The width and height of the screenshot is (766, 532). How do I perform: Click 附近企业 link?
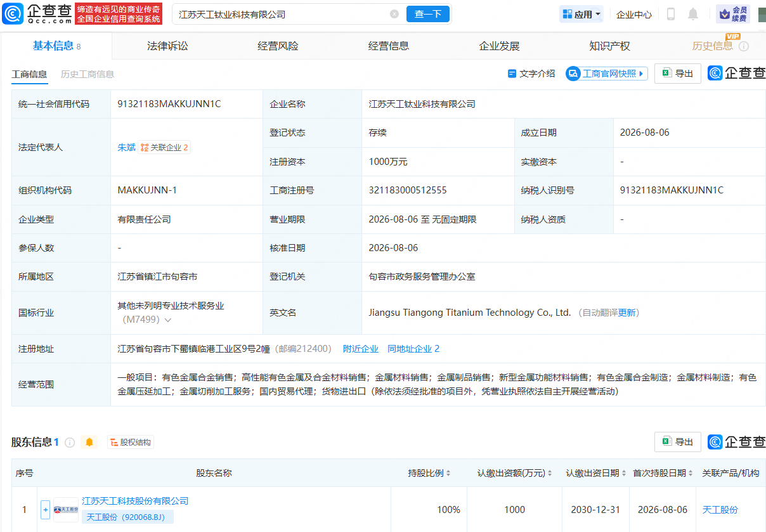361,349
